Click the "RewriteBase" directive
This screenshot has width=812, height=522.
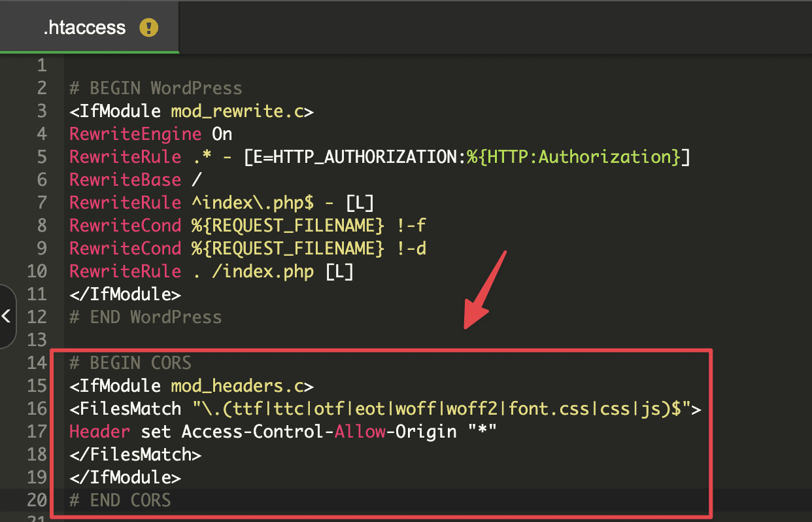[x=125, y=180]
